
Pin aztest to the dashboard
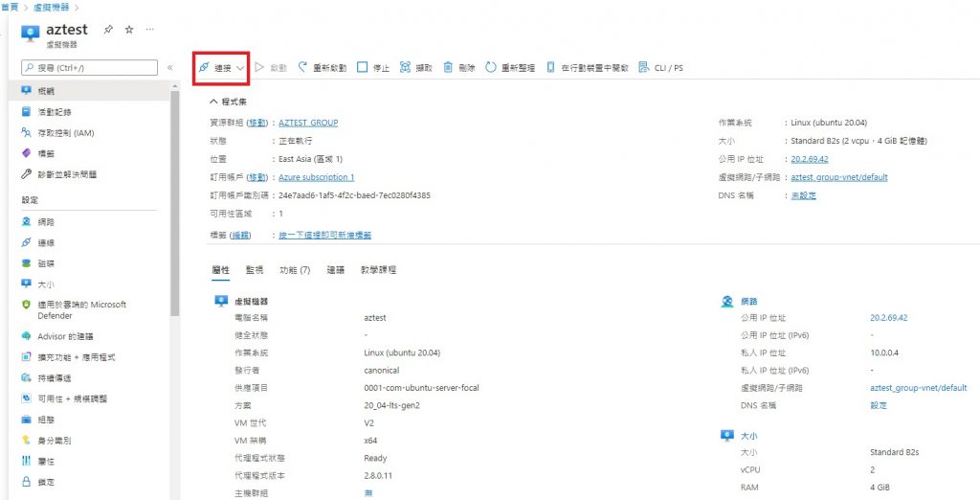coord(109,30)
